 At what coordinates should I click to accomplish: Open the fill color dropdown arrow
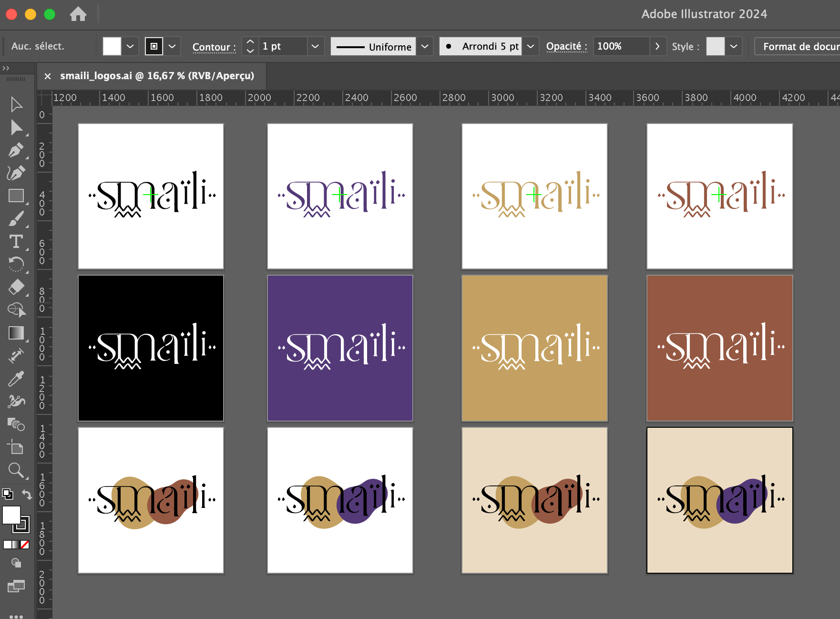(x=130, y=47)
